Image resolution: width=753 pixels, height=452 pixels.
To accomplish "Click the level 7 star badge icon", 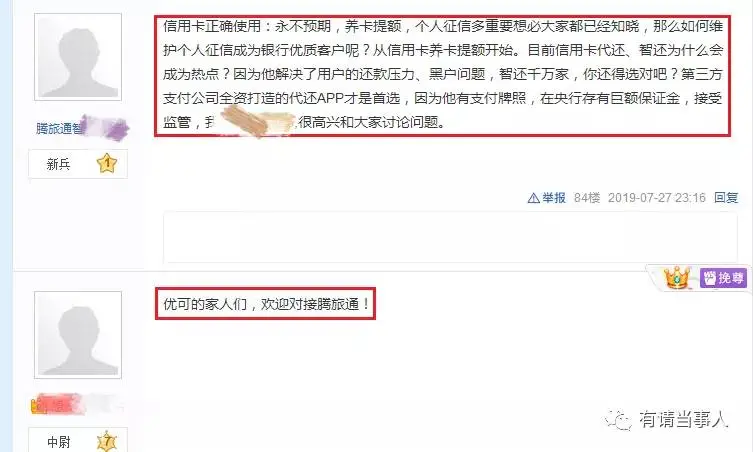I will click(x=107, y=441).
